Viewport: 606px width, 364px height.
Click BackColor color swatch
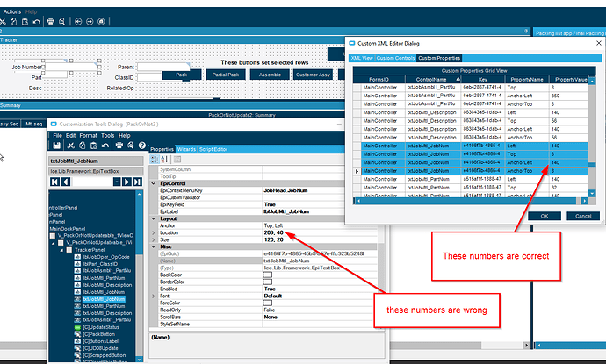point(268,275)
